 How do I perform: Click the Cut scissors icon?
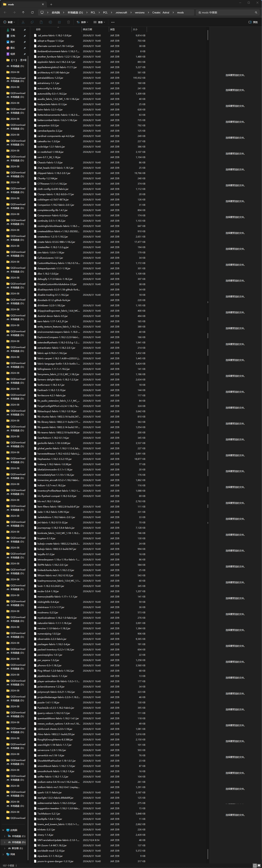[x=23, y=22]
